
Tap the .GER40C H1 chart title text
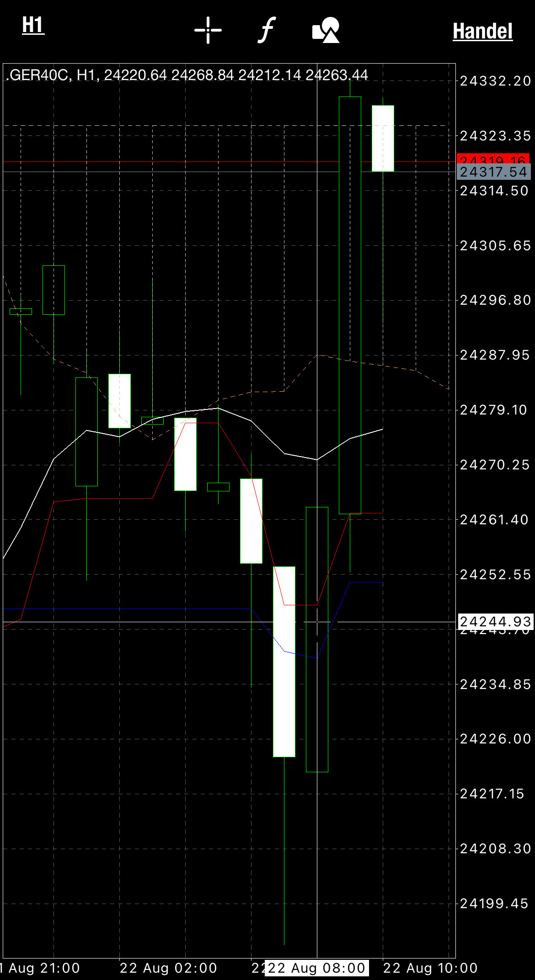point(187,75)
